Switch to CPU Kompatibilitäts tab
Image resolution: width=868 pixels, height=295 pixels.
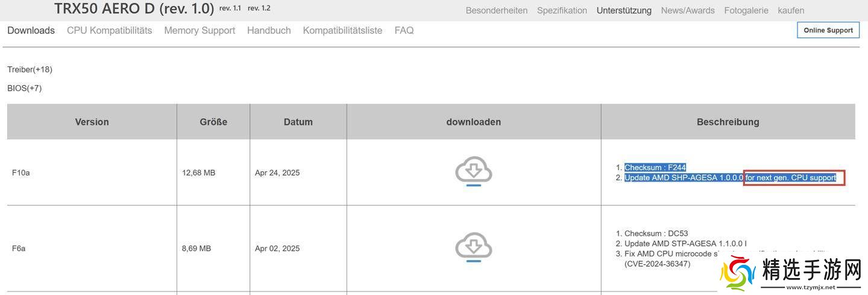pyautogui.click(x=109, y=30)
